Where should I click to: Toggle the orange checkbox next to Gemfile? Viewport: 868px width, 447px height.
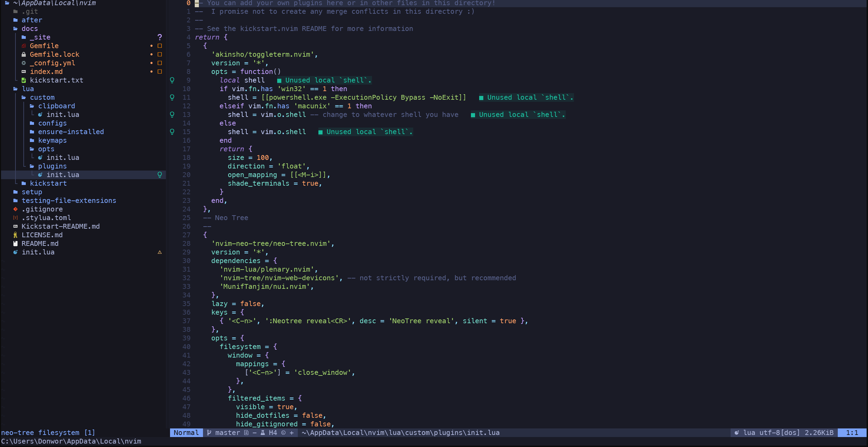159,45
